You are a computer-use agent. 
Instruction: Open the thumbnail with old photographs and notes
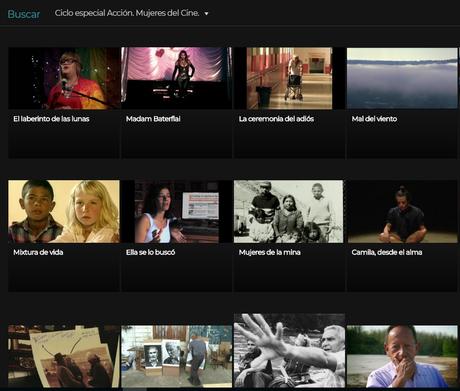tap(64, 356)
